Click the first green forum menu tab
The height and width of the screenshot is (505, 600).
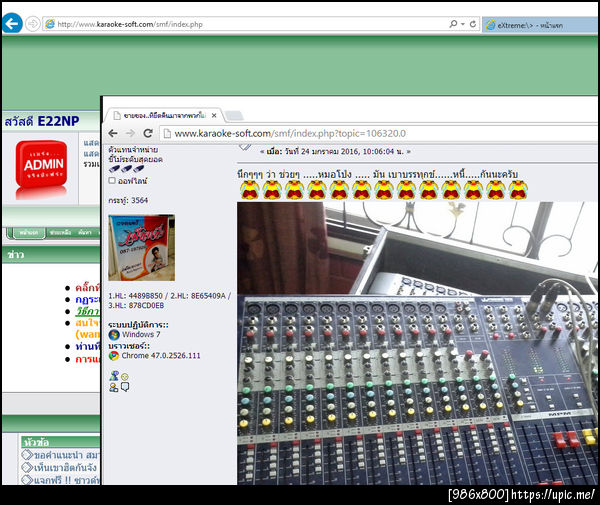coord(29,233)
